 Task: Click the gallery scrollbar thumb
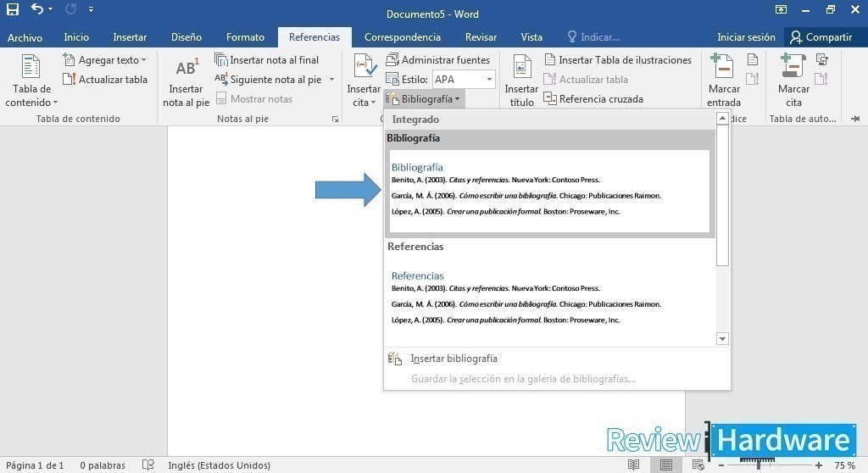point(722,195)
